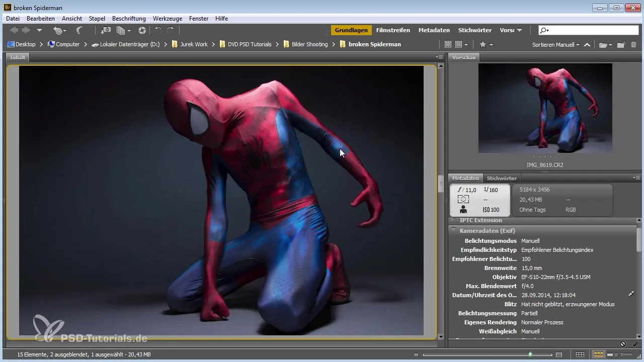Switch to Metadaten workspace

434,30
